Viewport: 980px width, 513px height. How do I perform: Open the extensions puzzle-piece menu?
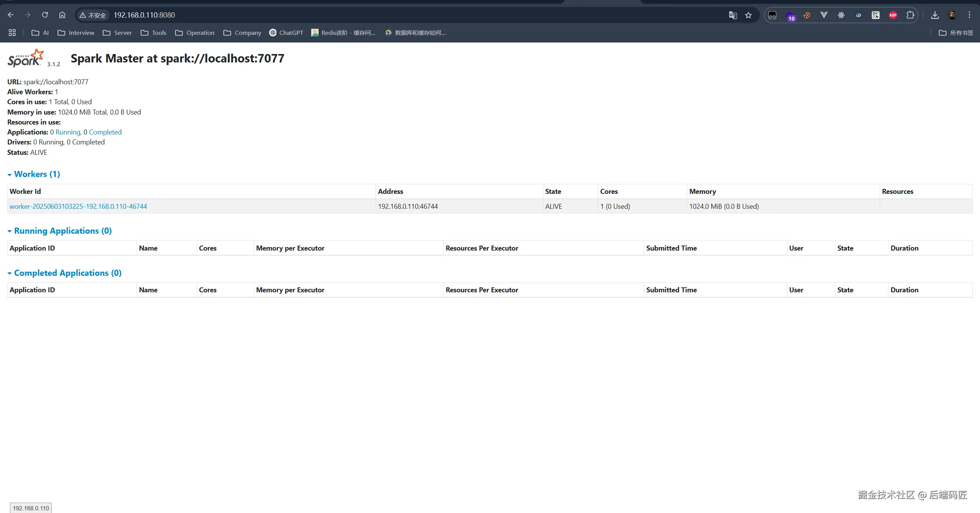910,15
